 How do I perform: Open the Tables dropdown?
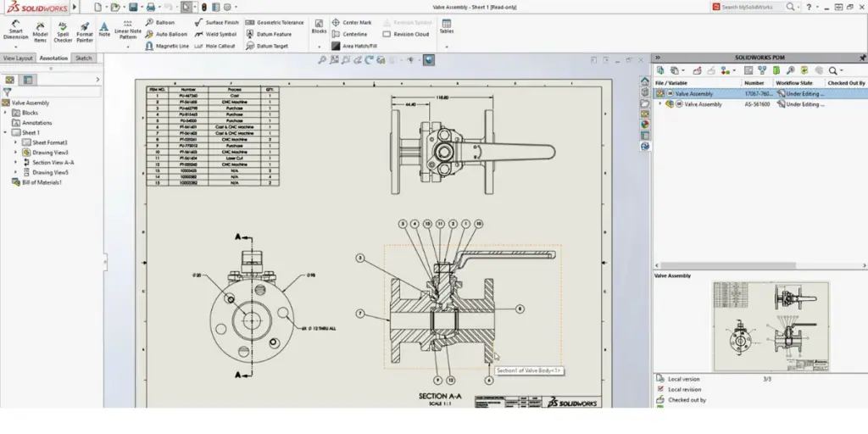446,30
